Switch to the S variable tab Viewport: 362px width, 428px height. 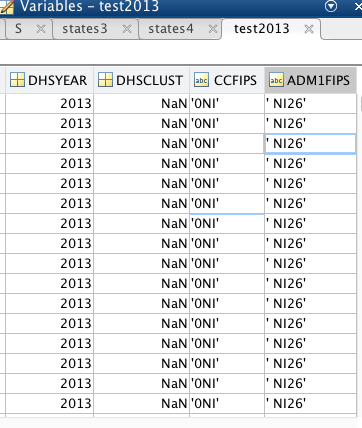(x=18, y=29)
